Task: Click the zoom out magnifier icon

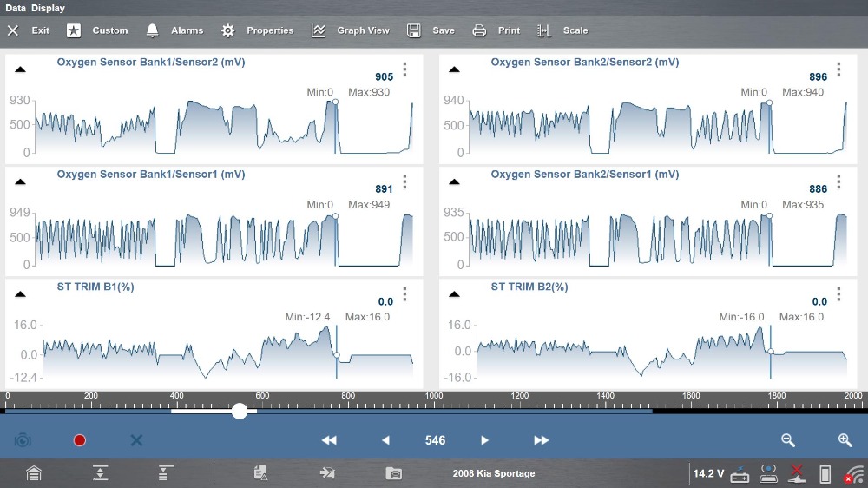Action: click(x=788, y=440)
